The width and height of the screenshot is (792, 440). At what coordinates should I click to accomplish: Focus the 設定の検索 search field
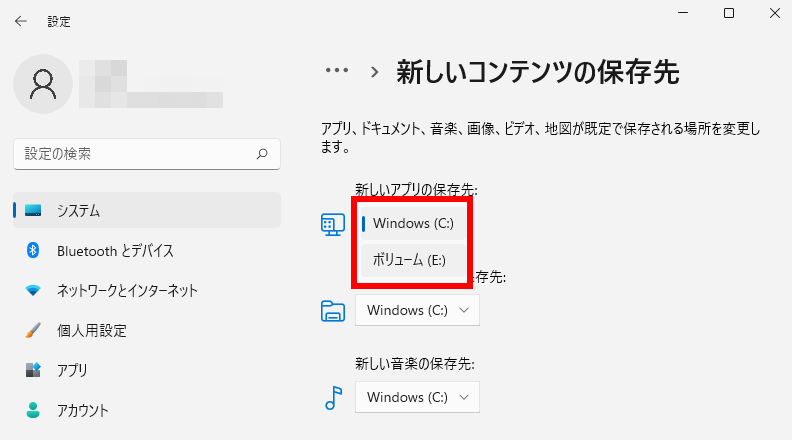(x=147, y=154)
